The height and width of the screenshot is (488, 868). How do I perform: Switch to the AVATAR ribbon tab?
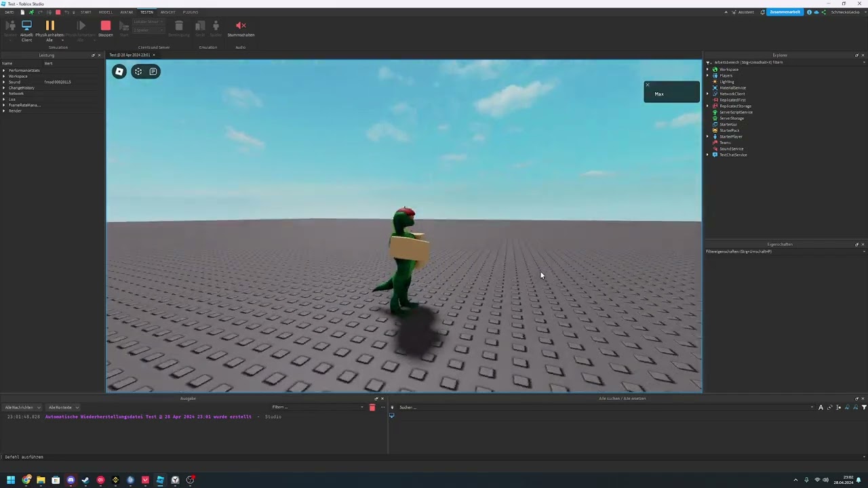tap(127, 12)
